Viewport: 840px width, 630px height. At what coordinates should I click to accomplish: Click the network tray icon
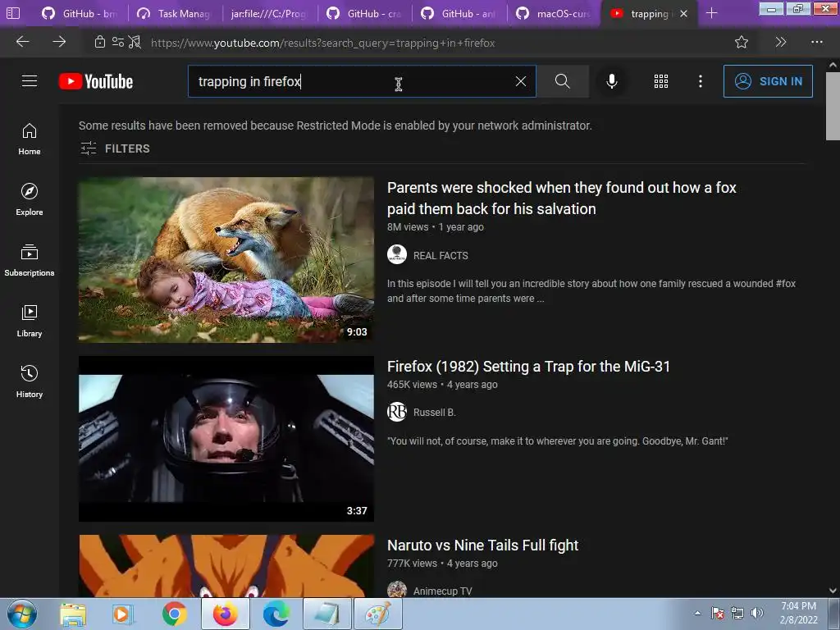tap(737, 613)
